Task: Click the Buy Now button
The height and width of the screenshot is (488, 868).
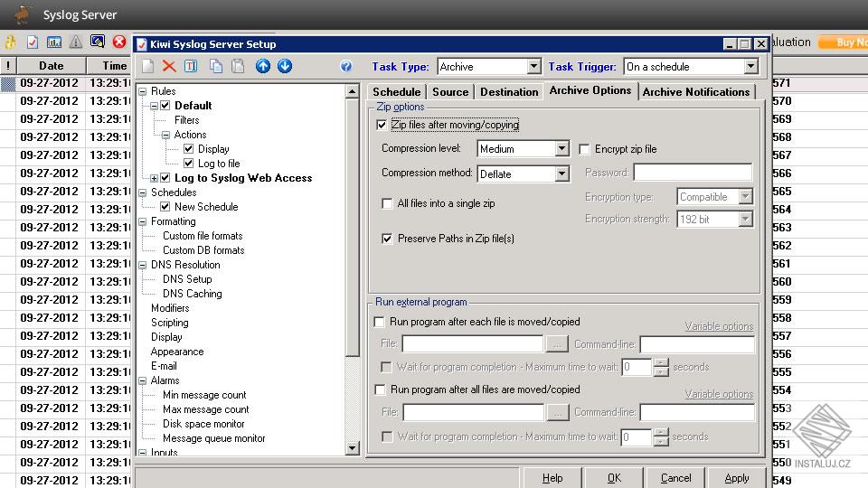Action: pyautogui.click(x=843, y=42)
